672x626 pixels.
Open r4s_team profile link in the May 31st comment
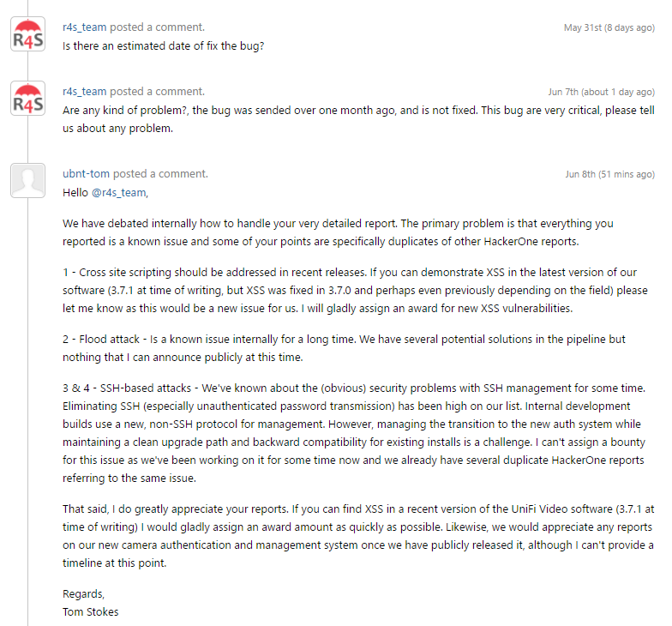pyautogui.click(x=85, y=27)
